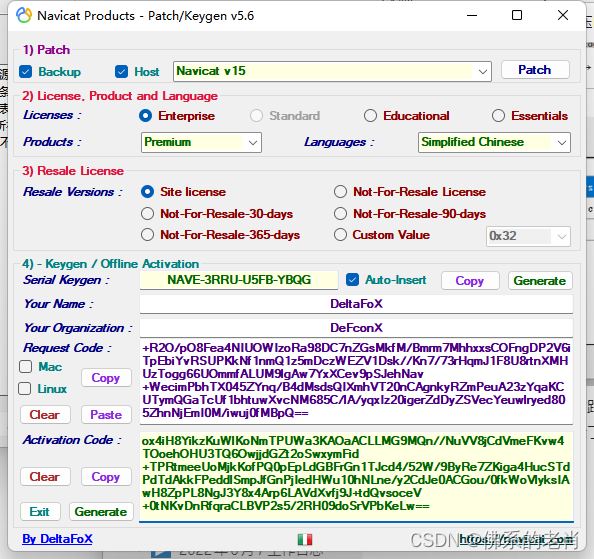
Task: Open the Products dropdown showing Premium
Action: [x=201, y=142]
